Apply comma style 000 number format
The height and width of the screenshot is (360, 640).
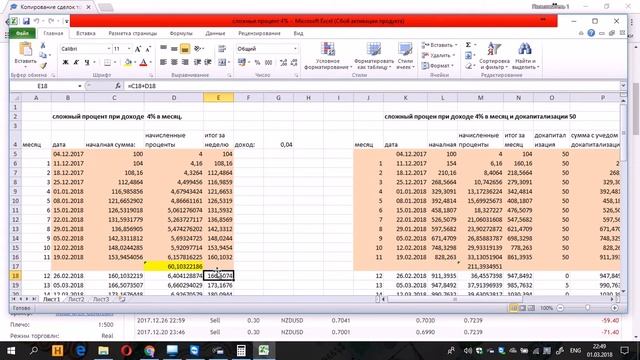coord(268,62)
